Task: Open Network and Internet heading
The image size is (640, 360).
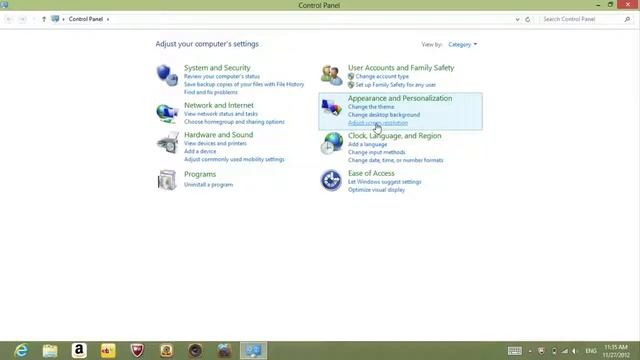Action: [219, 105]
